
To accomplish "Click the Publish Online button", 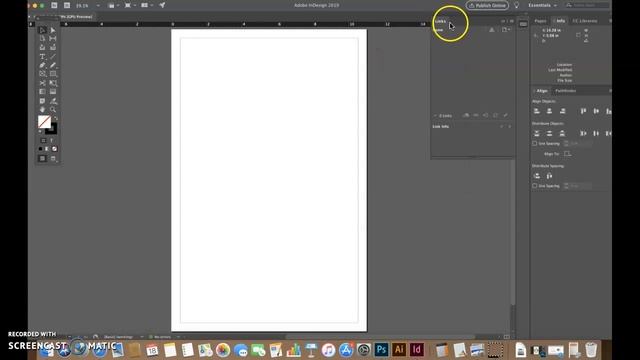I will pos(487,5).
